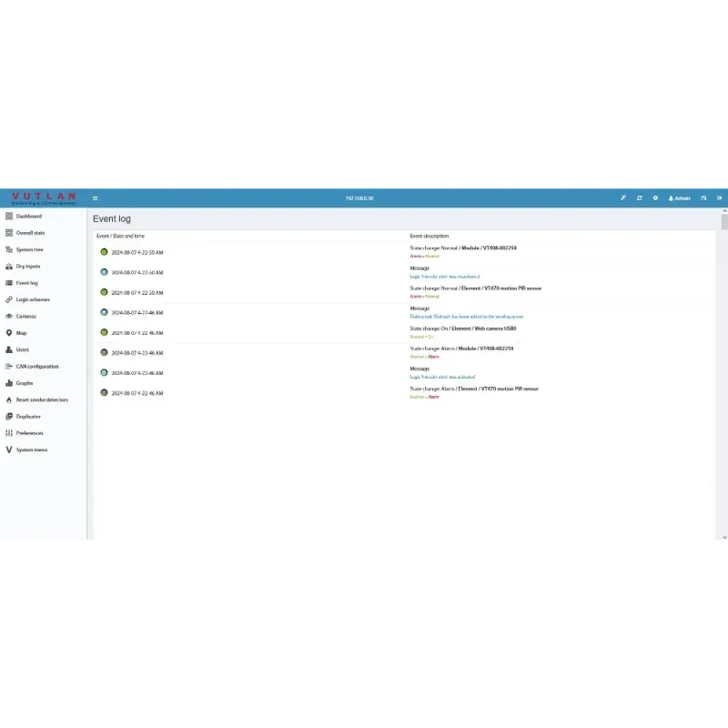Expand the System menu item
The width and height of the screenshot is (728, 728).
(31, 450)
